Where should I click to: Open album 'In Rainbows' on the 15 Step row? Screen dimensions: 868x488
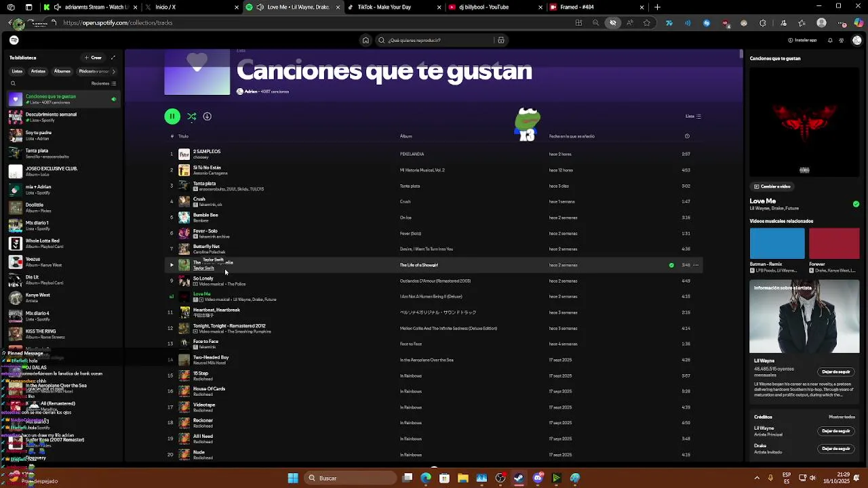coord(410,375)
